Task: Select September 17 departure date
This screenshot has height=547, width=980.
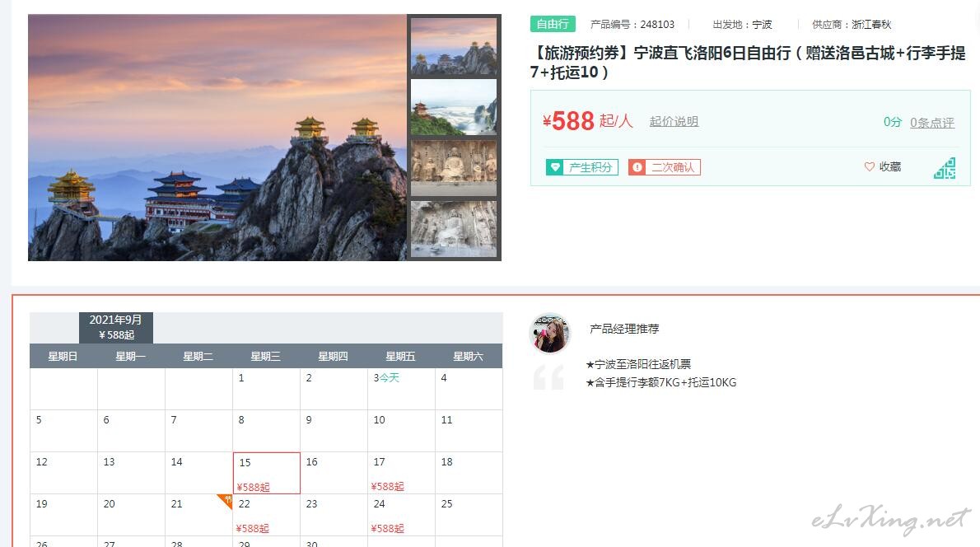Action: [x=401, y=473]
